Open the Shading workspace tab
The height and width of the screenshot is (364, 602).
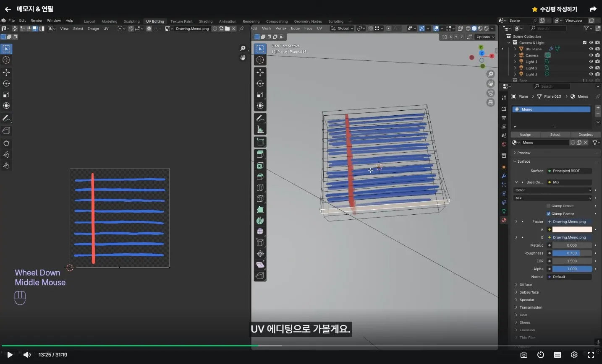(x=206, y=21)
